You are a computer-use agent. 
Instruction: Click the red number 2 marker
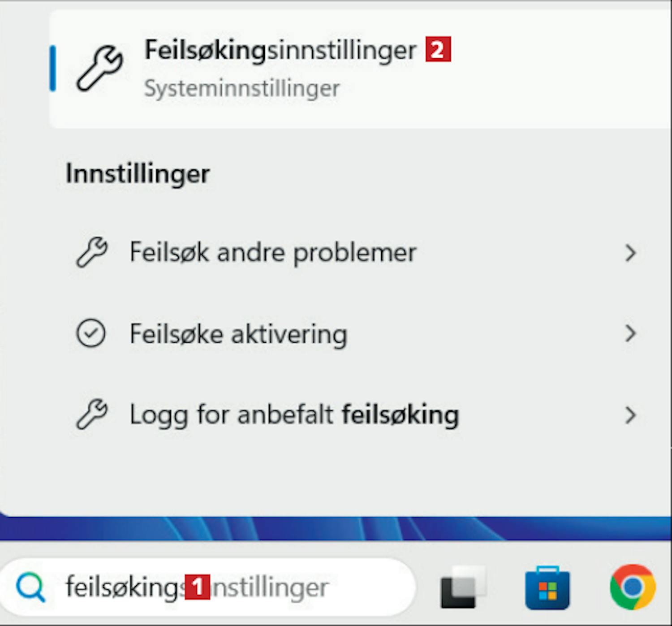pyautogui.click(x=438, y=49)
